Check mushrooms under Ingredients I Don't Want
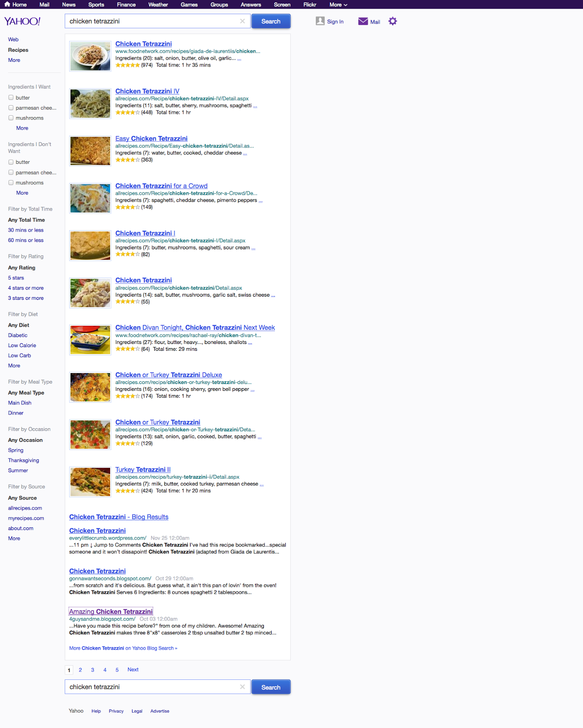 tap(11, 182)
